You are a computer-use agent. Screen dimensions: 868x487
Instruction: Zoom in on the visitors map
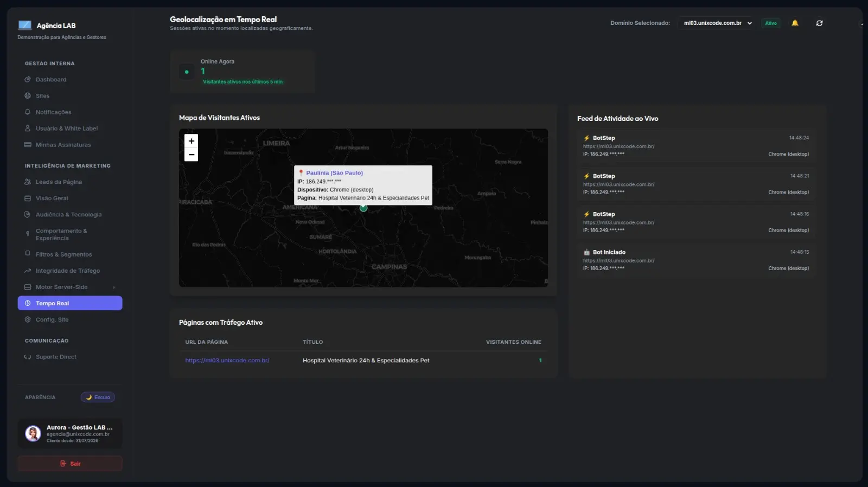(192, 141)
